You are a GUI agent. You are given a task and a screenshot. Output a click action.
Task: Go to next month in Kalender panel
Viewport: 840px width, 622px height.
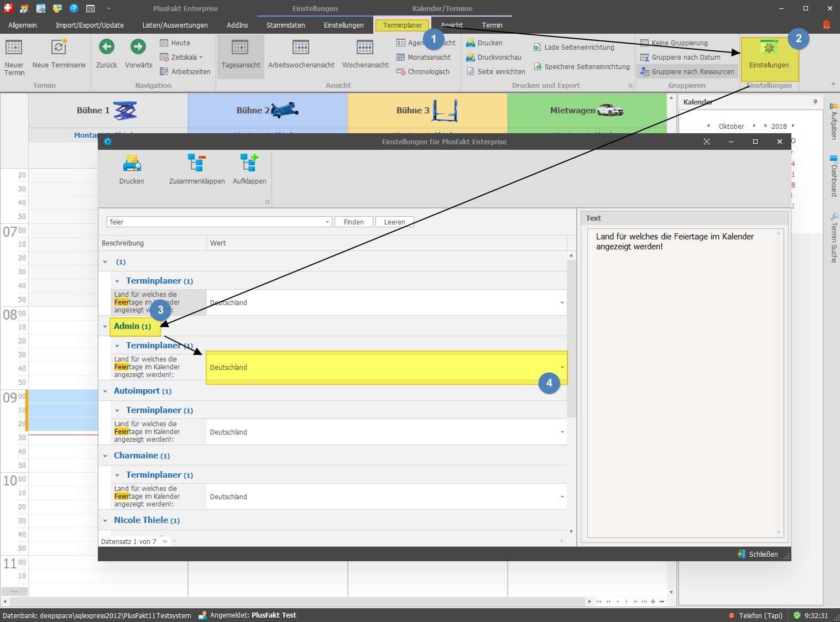point(754,126)
